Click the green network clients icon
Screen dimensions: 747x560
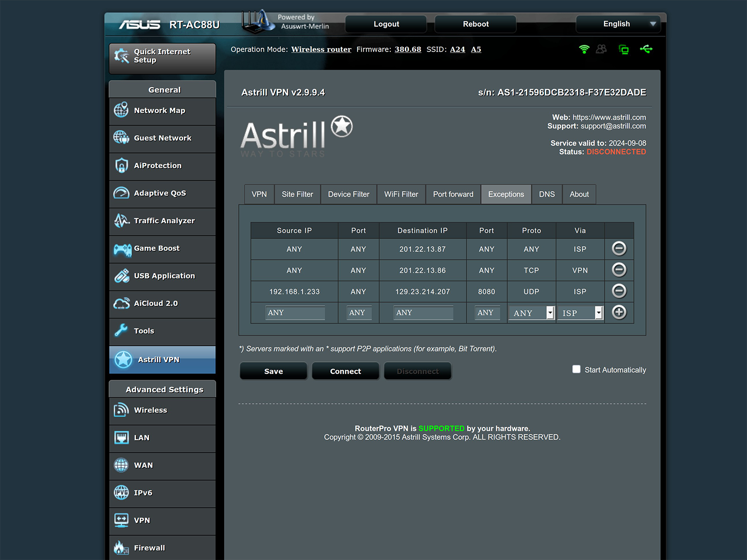pyautogui.click(x=624, y=49)
